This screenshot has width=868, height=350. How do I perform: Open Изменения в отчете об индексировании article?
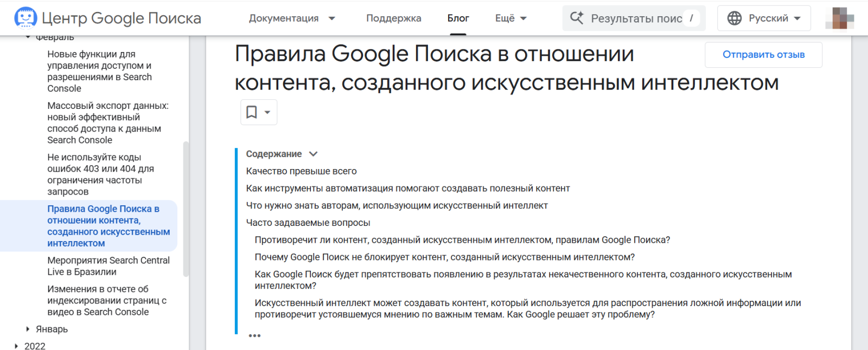tap(106, 300)
